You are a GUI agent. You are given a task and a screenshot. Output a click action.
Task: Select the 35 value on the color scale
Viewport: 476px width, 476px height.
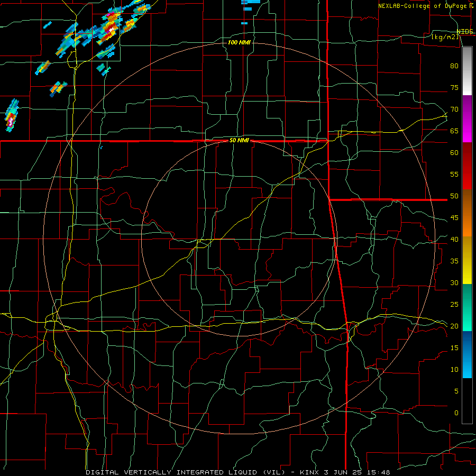coord(454,261)
